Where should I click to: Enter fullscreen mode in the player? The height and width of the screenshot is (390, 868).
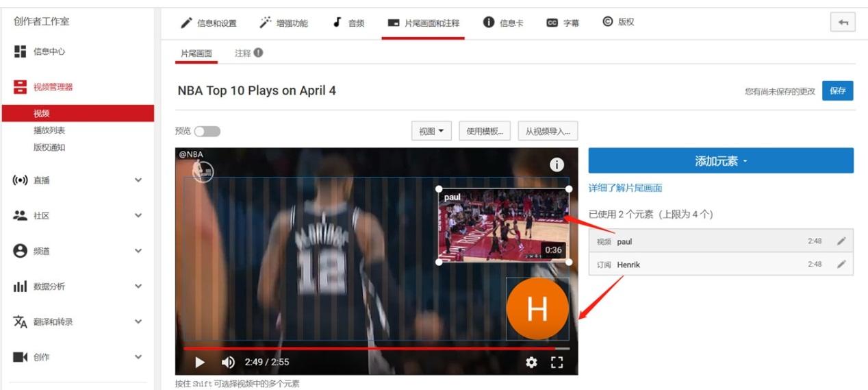pyautogui.click(x=557, y=363)
